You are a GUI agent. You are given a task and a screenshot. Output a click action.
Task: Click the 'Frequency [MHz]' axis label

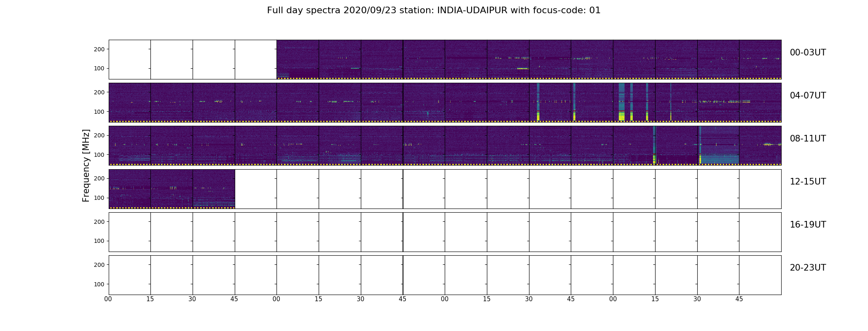(x=86, y=165)
